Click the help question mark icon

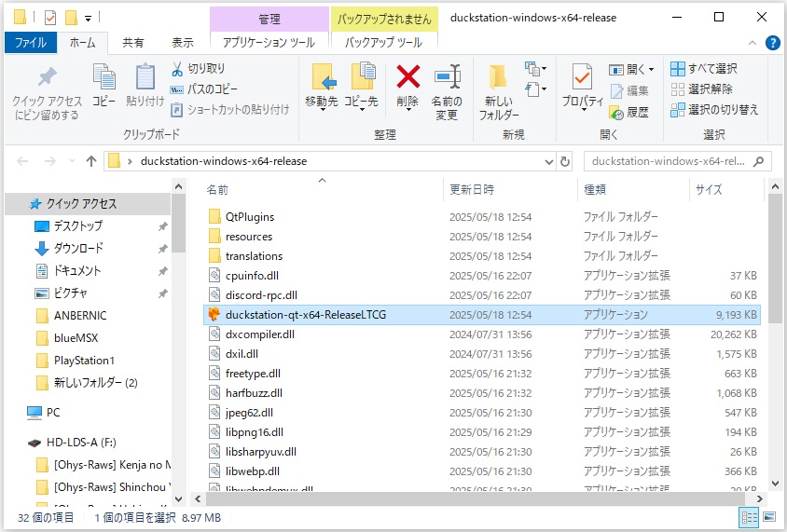click(772, 43)
